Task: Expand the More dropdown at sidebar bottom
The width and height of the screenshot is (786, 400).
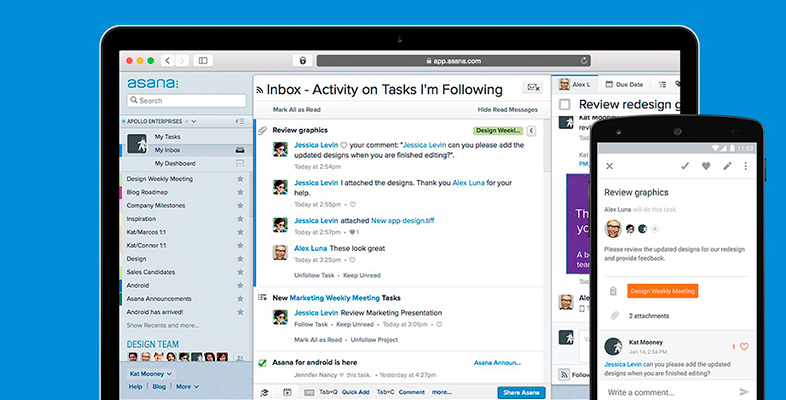Action: click(x=187, y=386)
